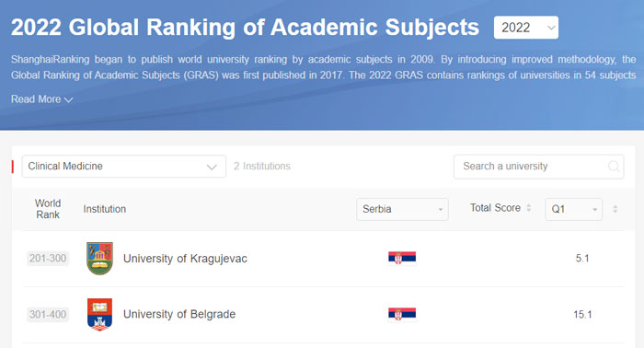Click the chevron arrow next to Read More
Screen dimensions: 644x348
pyautogui.click(x=69, y=99)
